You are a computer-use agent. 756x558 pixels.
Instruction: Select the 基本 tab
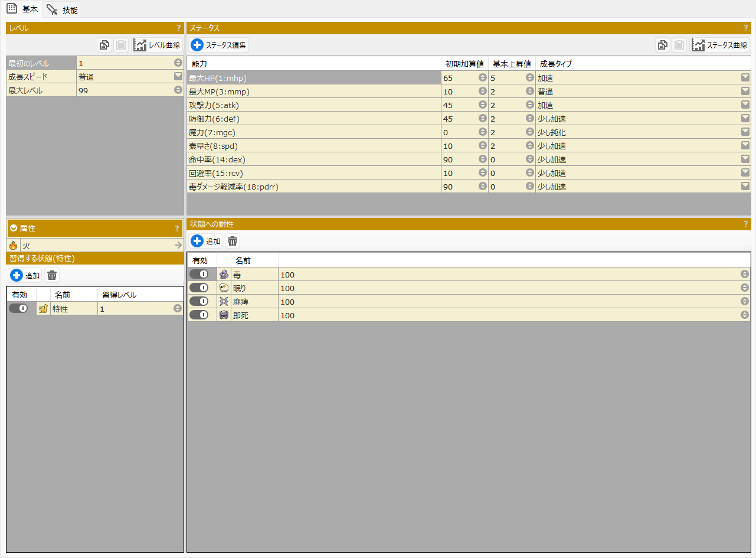[22, 9]
